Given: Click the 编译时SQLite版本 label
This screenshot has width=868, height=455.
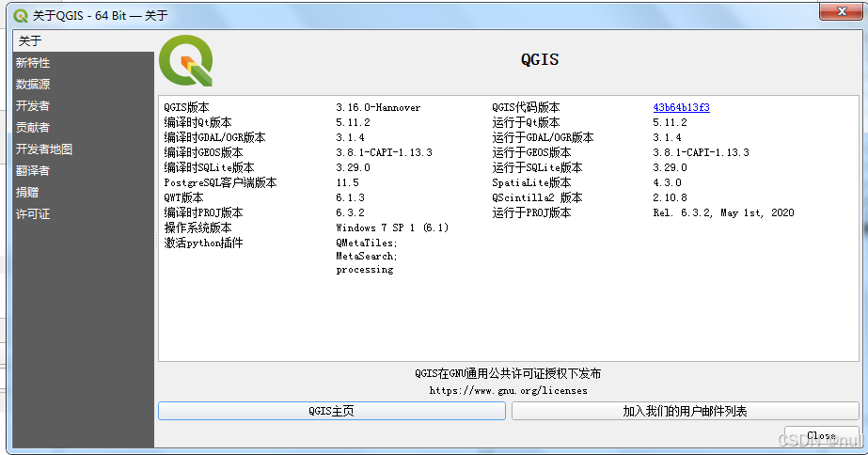Looking at the screenshot, I should coord(210,167).
